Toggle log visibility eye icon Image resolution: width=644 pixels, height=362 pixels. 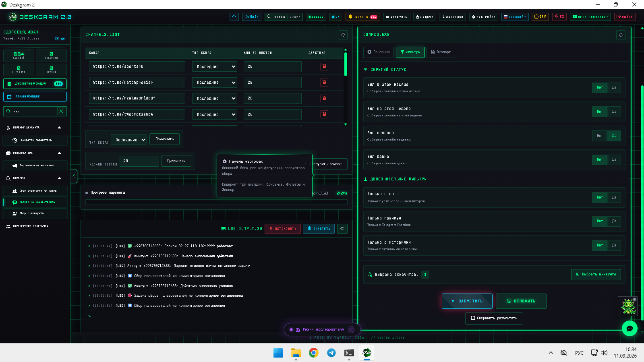(x=342, y=229)
